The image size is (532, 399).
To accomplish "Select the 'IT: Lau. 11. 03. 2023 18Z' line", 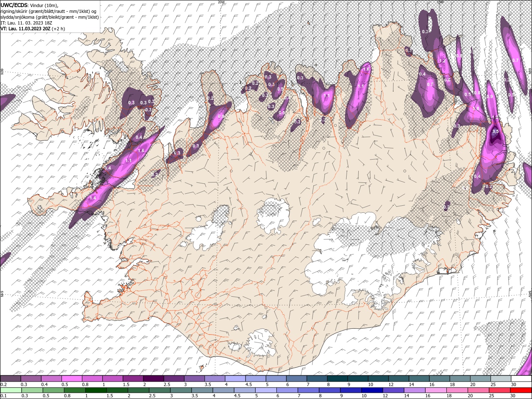I will tap(27, 23).
